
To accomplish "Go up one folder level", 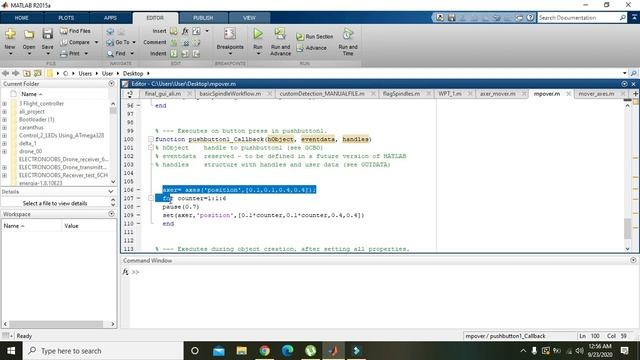I will [27, 73].
